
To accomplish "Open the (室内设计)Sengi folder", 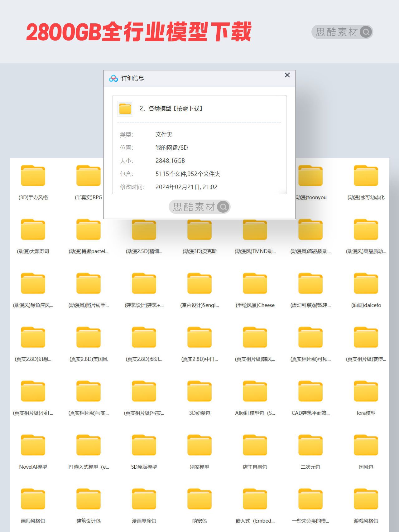I will [199, 283].
